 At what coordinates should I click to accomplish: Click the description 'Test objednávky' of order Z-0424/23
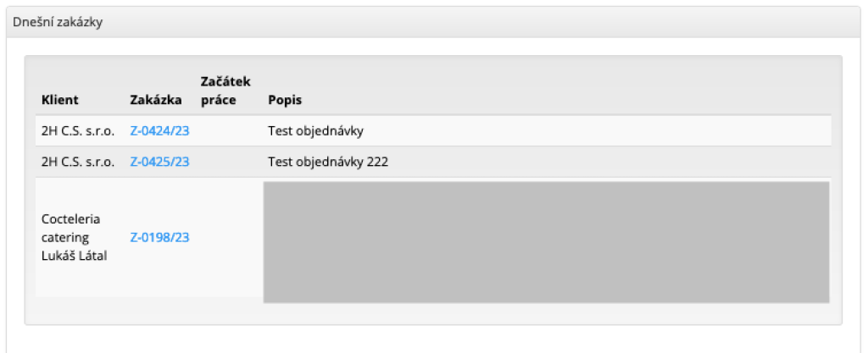click(315, 131)
